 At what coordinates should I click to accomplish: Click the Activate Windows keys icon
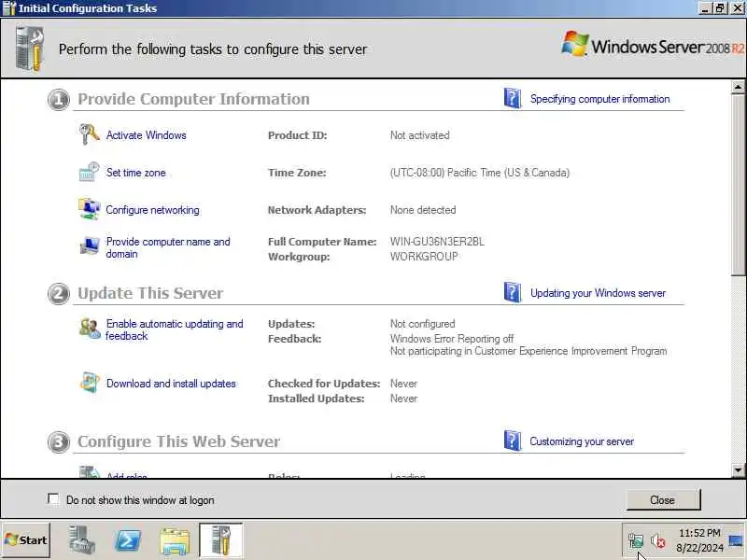pos(89,134)
